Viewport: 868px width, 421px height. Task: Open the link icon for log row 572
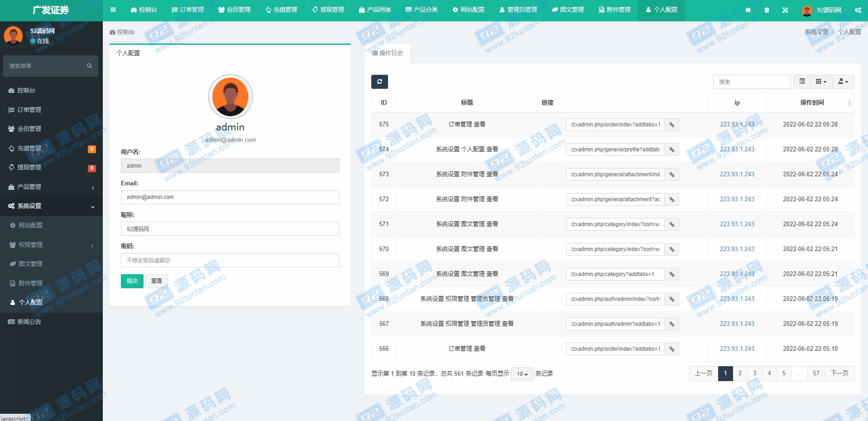(672, 199)
